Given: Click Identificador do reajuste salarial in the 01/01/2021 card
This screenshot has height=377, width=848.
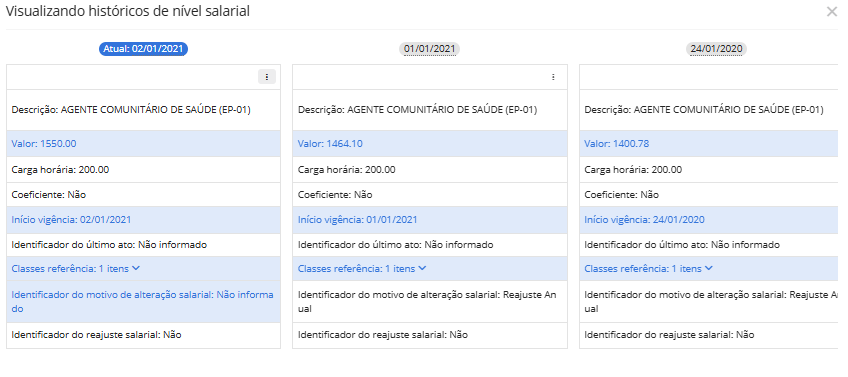Looking at the screenshot, I should click(x=383, y=335).
